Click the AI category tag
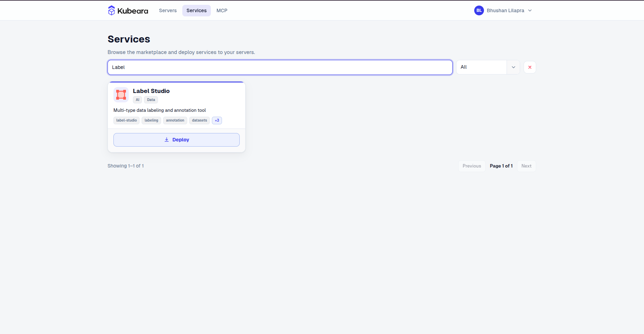644x334 pixels. [x=137, y=100]
